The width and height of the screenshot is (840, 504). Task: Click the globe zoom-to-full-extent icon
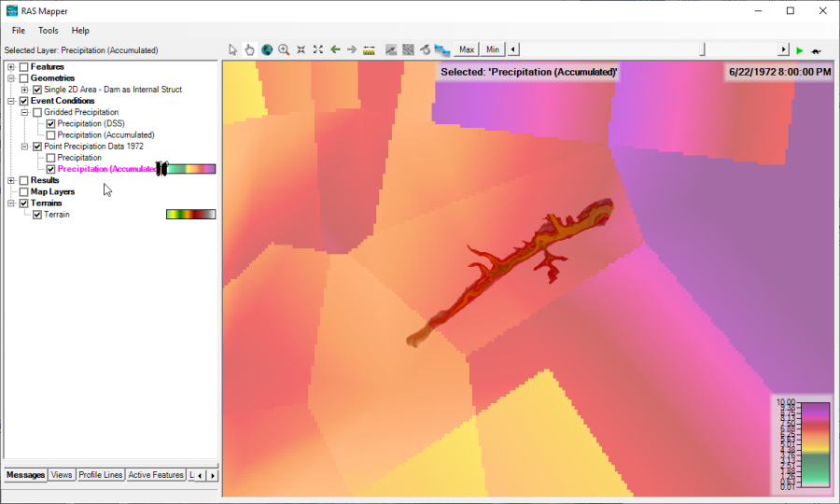click(266, 49)
